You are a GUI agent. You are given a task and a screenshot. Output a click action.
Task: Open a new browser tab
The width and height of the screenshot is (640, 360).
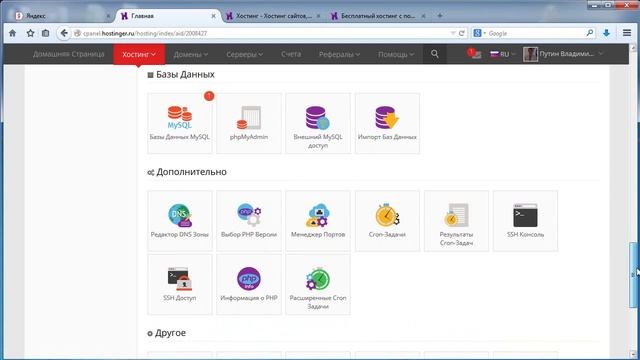440,16
